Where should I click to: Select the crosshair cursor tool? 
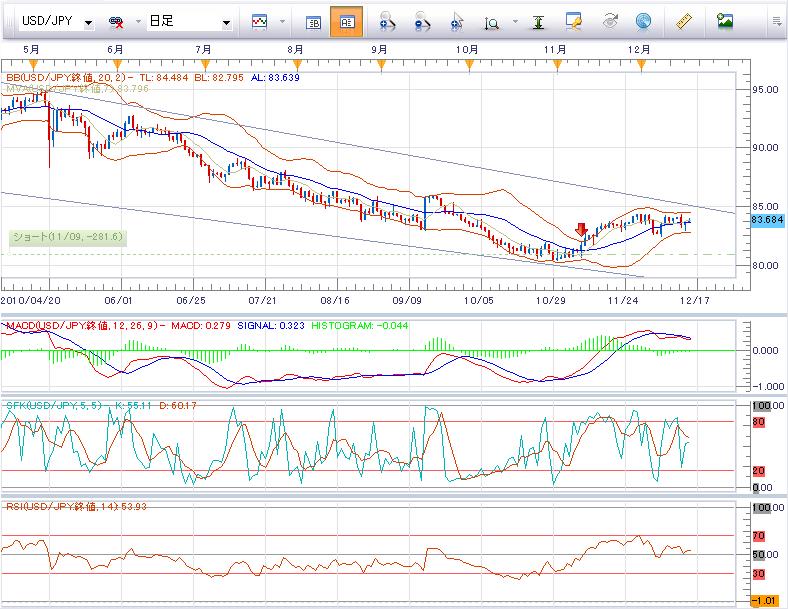click(x=457, y=22)
